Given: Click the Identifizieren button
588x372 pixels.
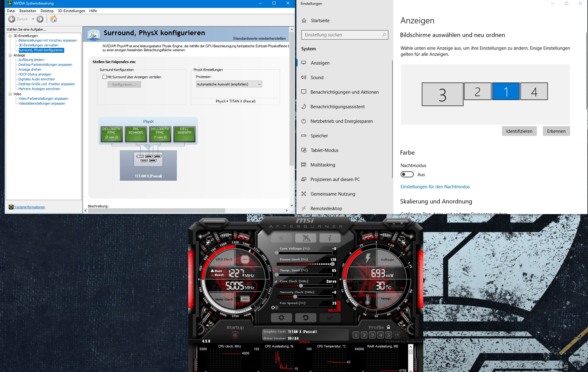Looking at the screenshot, I should [519, 131].
